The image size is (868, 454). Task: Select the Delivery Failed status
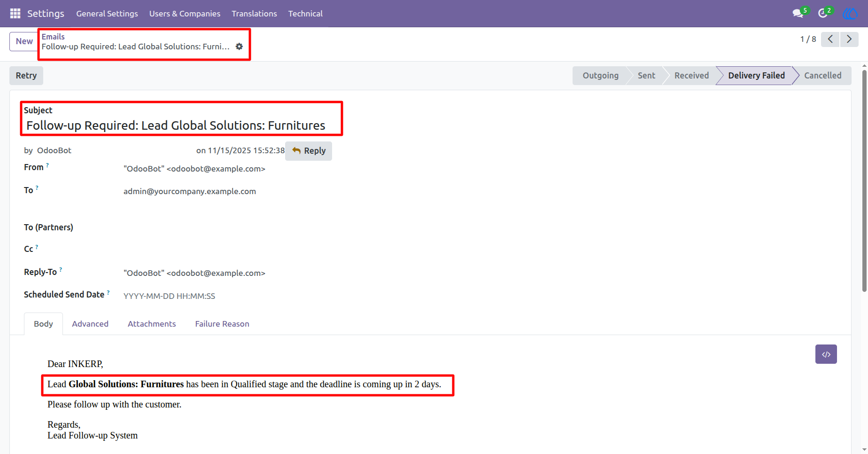pyautogui.click(x=756, y=76)
